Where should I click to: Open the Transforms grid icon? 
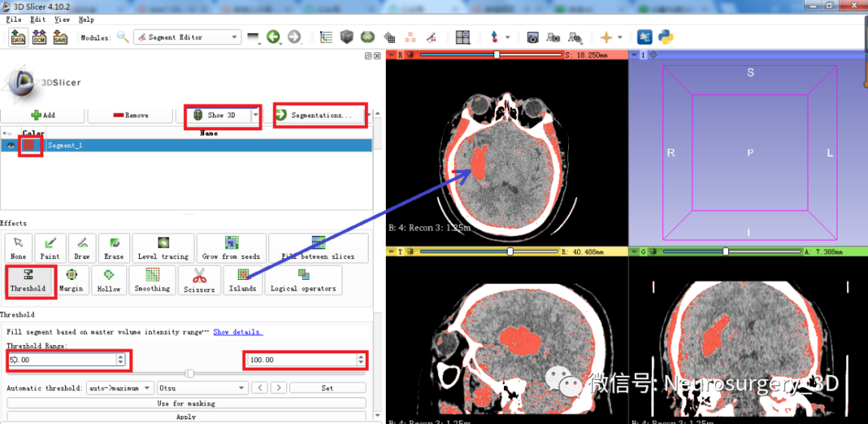389,38
